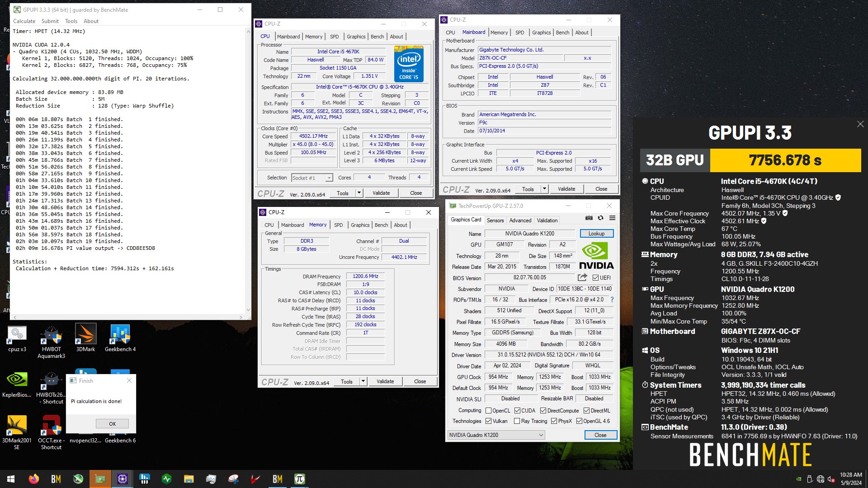Image resolution: width=868 pixels, height=488 pixels.
Task: Expand Tools arrow in CPU-Z Memory window
Action: pos(363,381)
